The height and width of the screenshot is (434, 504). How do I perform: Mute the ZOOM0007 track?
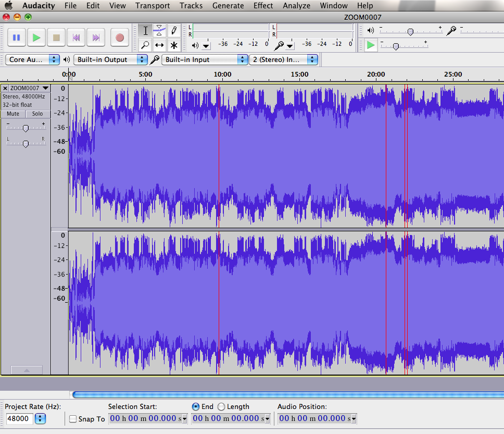(12, 114)
